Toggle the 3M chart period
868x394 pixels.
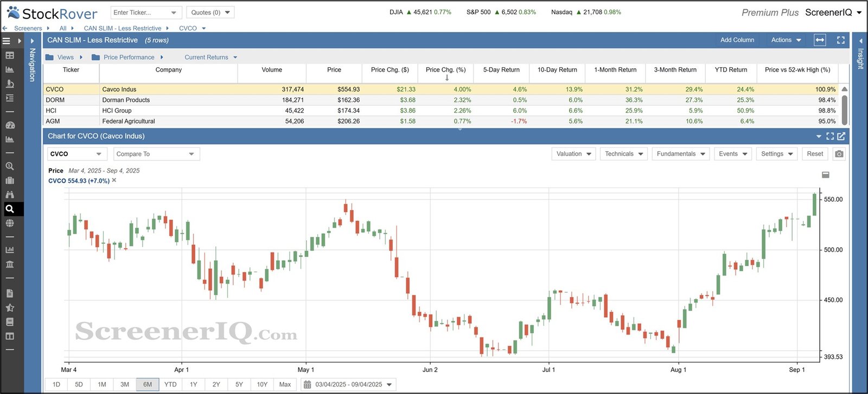(125, 384)
